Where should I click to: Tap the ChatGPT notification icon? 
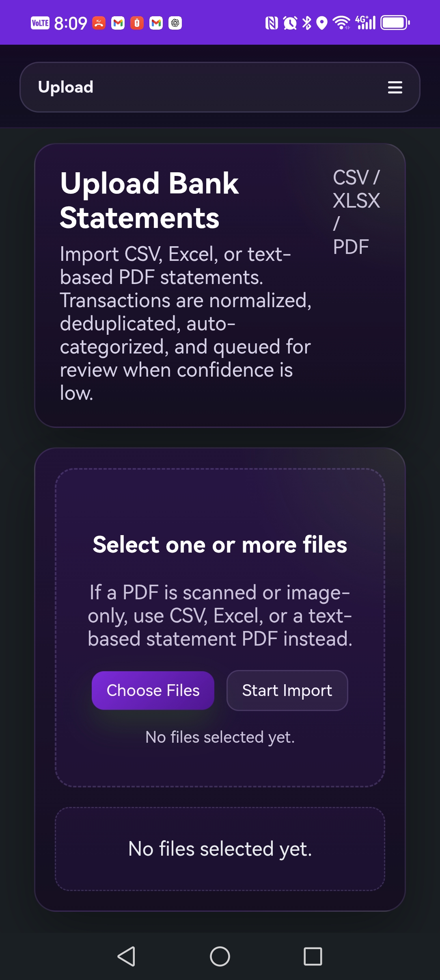pos(175,23)
